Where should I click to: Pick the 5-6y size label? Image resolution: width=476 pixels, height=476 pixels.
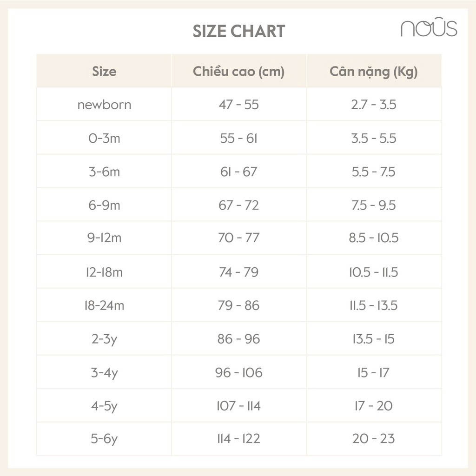104,438
